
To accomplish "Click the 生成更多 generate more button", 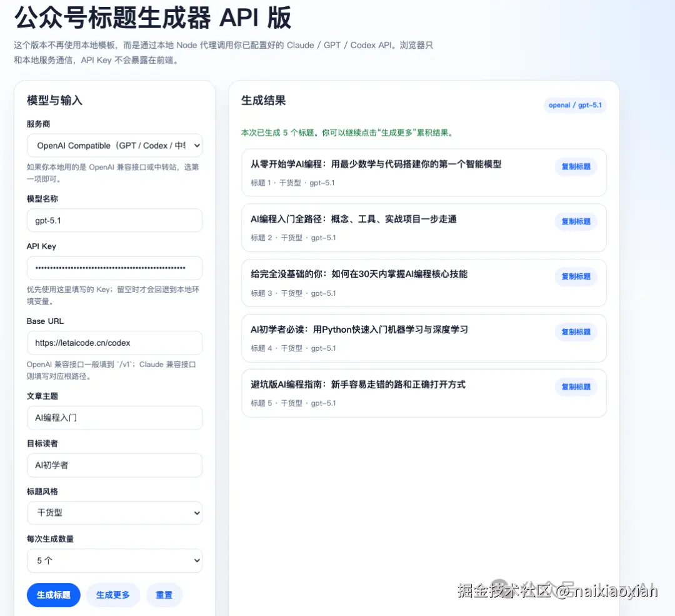I will point(113,595).
